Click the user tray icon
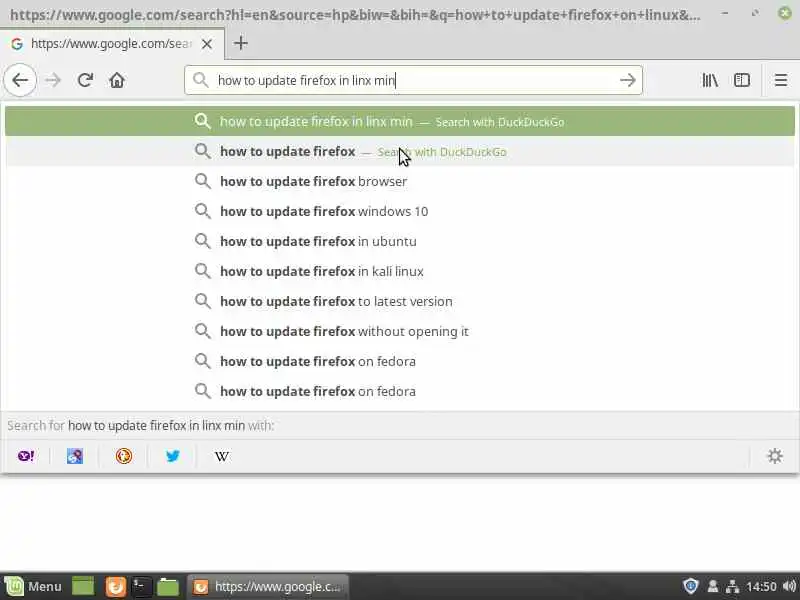Screen dimensions: 800x600 [713, 586]
